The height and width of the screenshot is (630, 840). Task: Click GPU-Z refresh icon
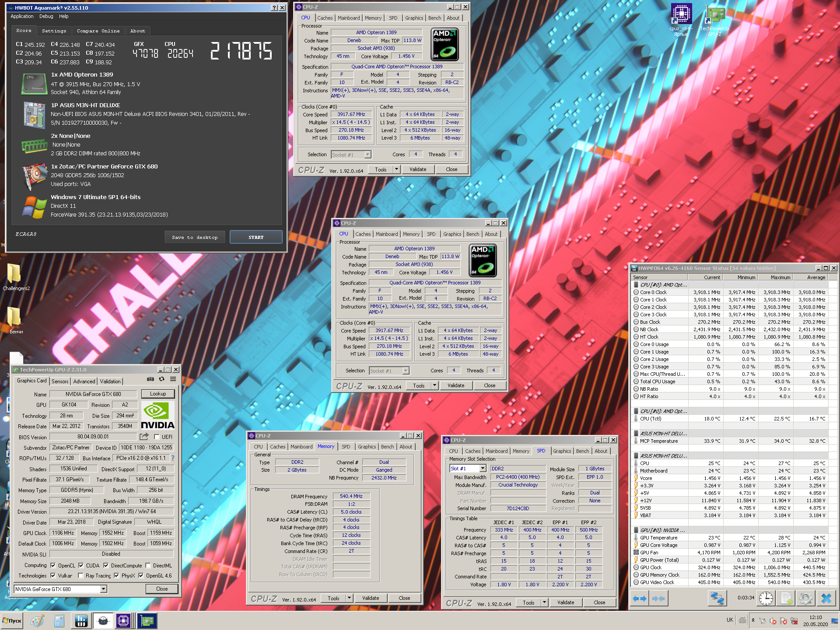point(162,379)
